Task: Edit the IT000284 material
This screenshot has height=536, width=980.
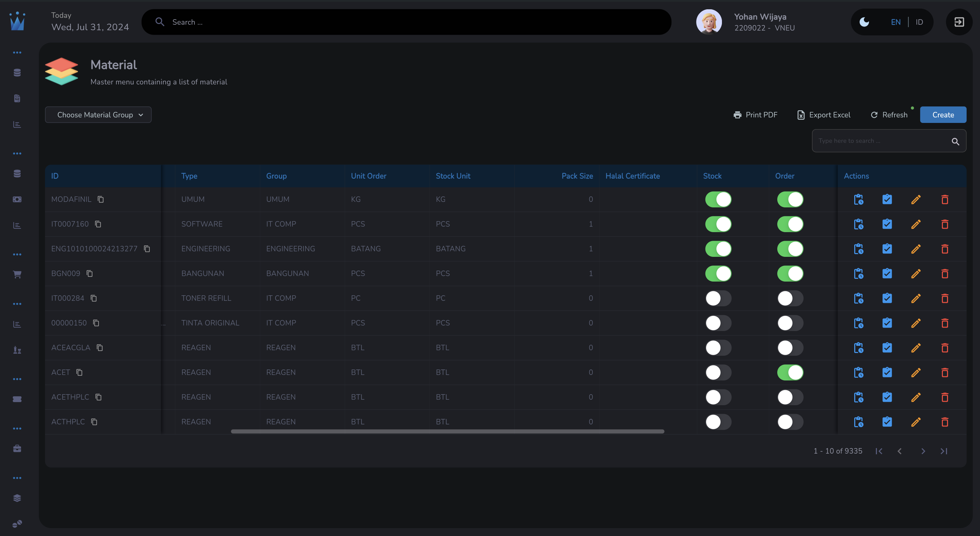Action: click(916, 298)
